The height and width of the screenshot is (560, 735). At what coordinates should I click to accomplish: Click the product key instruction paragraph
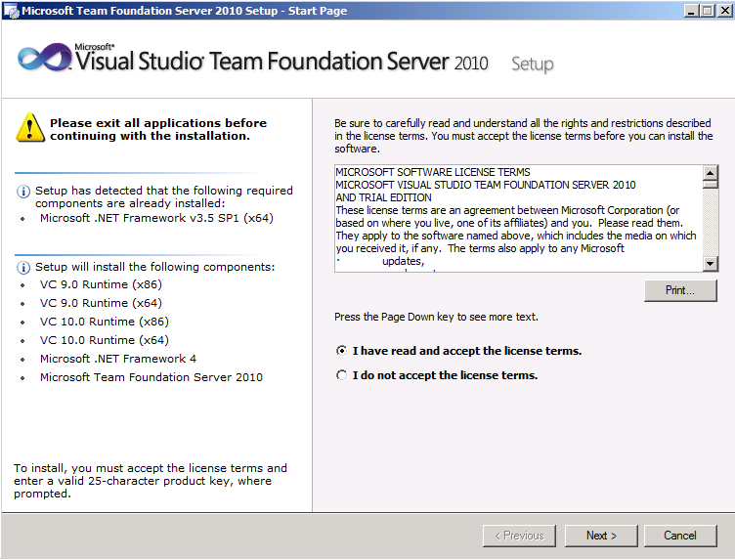150,481
